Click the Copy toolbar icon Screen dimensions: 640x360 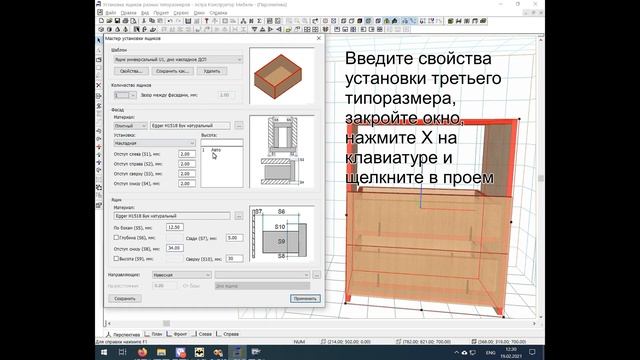coord(152,21)
